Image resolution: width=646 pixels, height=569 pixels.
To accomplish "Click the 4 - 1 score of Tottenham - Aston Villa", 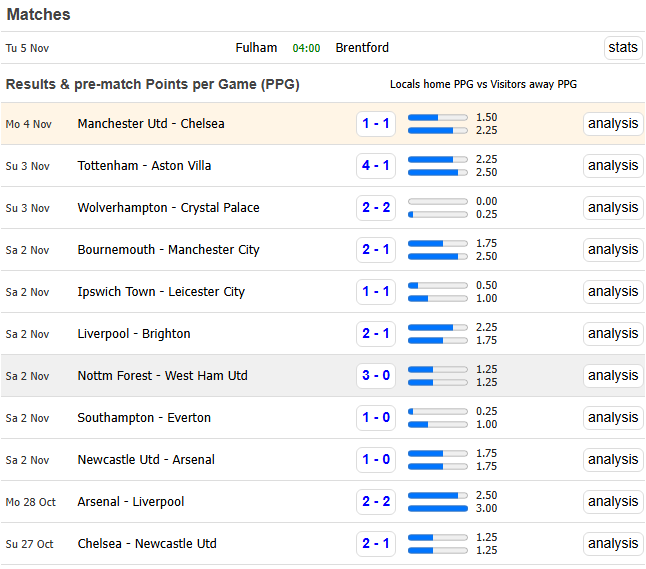I will tap(376, 166).
